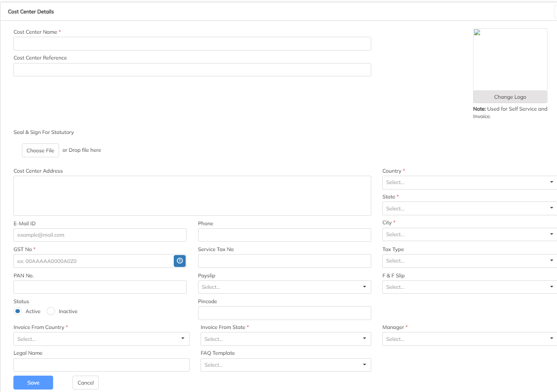Screen dimensions: 557x392
Task: Open the Invoice From Country dropdown
Action: click(102, 339)
